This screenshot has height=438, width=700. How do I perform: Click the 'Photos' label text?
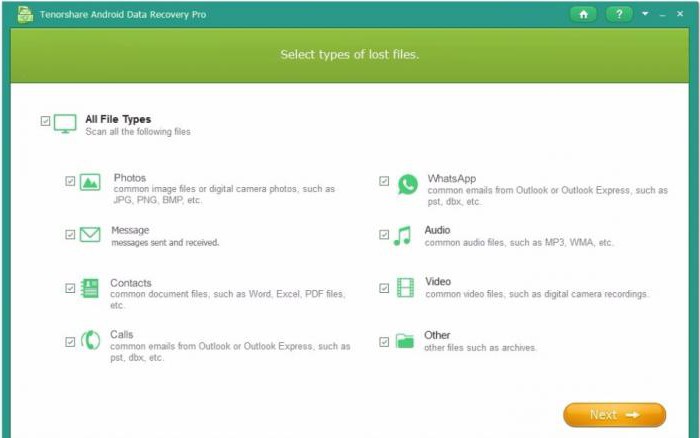[130, 178]
